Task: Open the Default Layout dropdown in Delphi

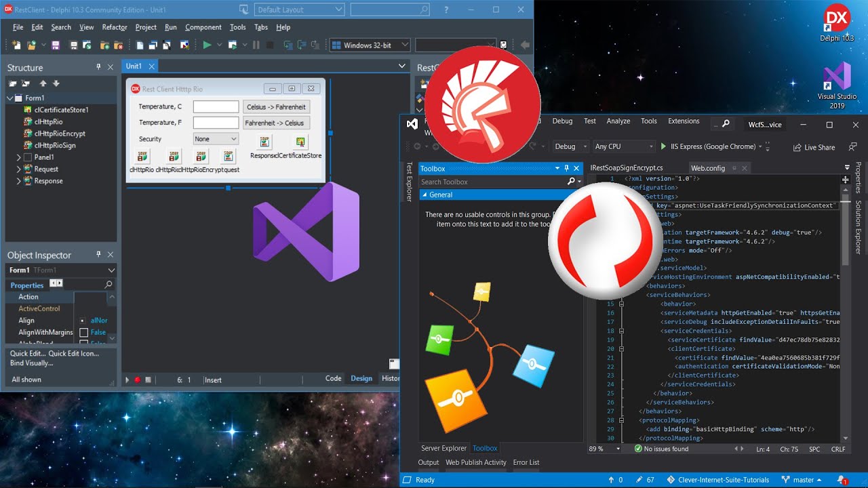Action: coord(300,9)
